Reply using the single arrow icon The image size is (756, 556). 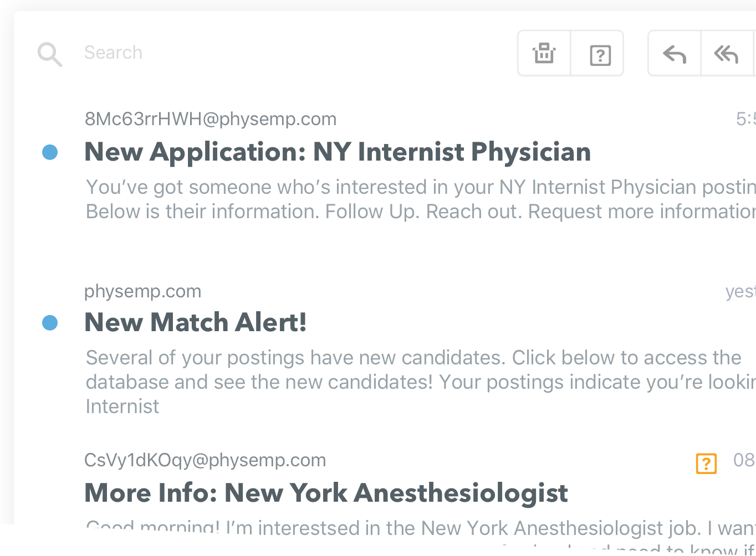click(675, 54)
